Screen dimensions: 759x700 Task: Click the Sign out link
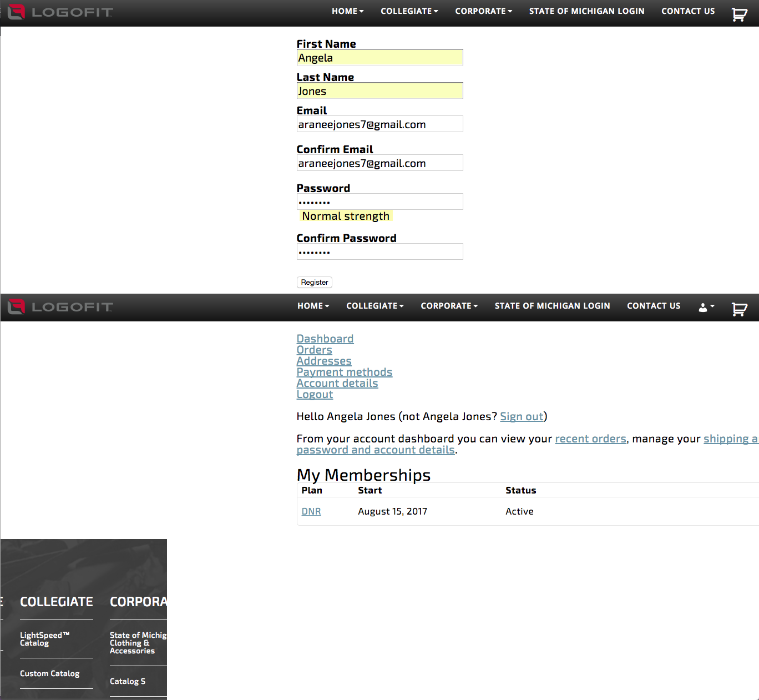click(x=522, y=416)
